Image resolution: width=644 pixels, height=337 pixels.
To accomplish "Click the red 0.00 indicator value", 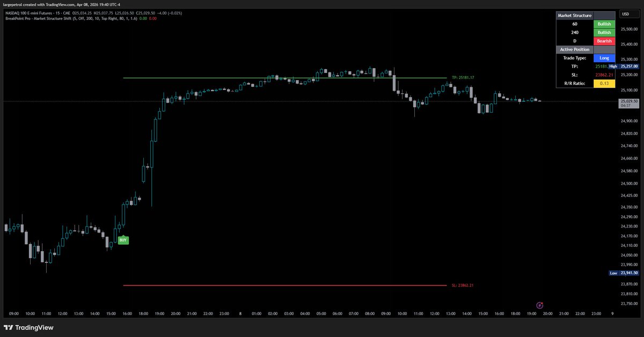I will click(153, 18).
